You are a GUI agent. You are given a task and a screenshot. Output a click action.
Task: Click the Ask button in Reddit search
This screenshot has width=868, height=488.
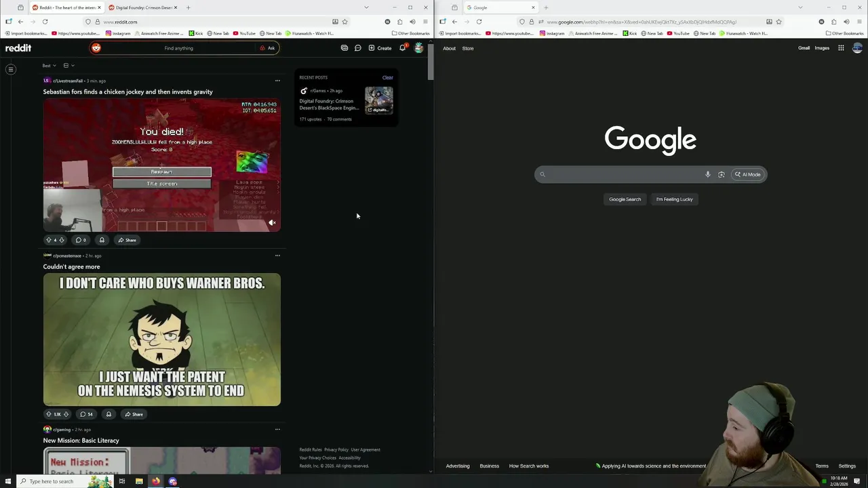tap(268, 48)
